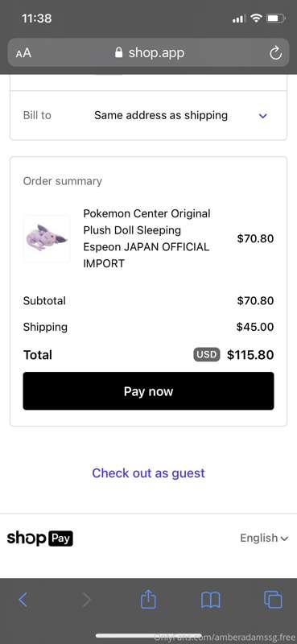The height and width of the screenshot is (644, 297).
Task: Tap the battery indicator in status bar
Action: tap(275, 19)
